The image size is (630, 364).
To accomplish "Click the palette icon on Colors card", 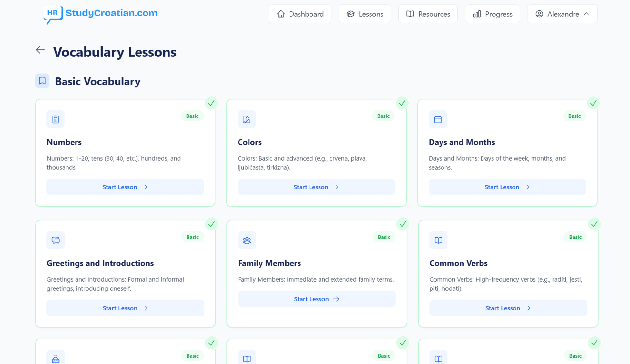I will click(x=247, y=119).
